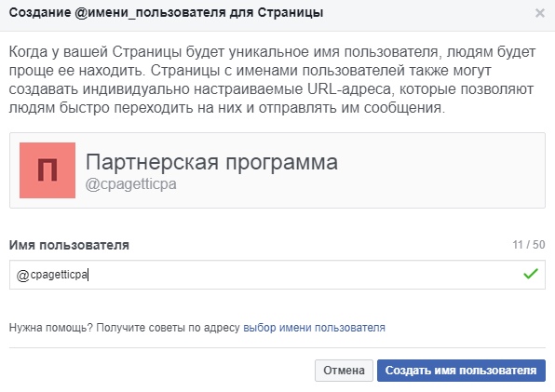Click the @ symbol in the username field
Viewport: 555px width, 392px height.
tap(22, 275)
